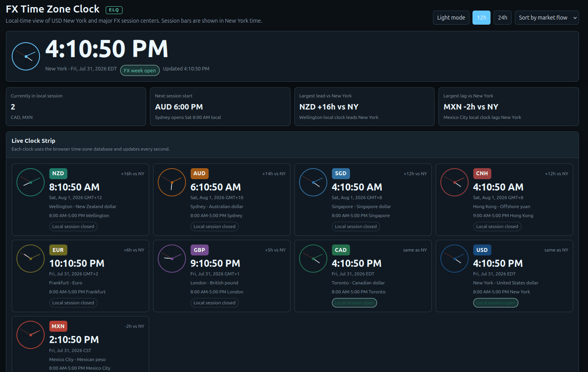Click the Largest lag vs New York card
The height and width of the screenshot is (372, 588).
coord(509,107)
